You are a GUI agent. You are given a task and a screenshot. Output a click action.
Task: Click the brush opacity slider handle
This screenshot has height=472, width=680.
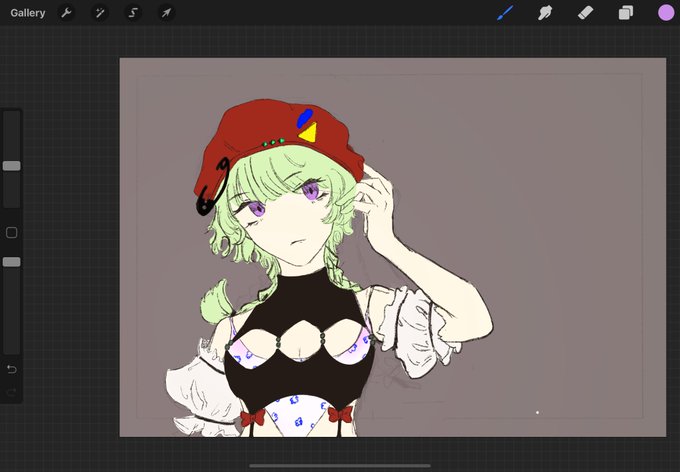12,262
